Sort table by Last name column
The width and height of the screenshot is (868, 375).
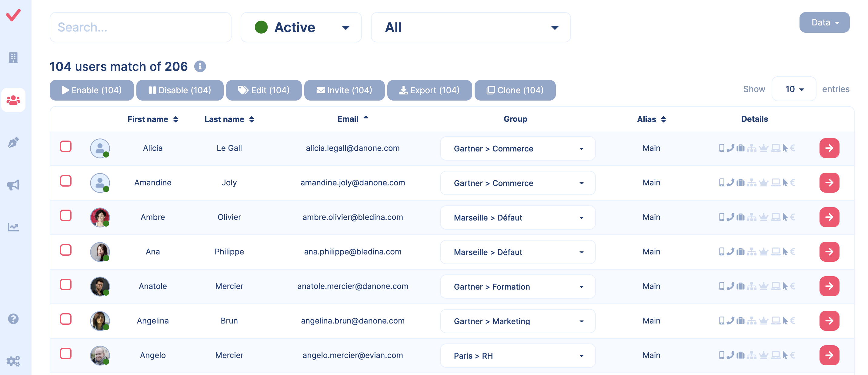pyautogui.click(x=229, y=119)
